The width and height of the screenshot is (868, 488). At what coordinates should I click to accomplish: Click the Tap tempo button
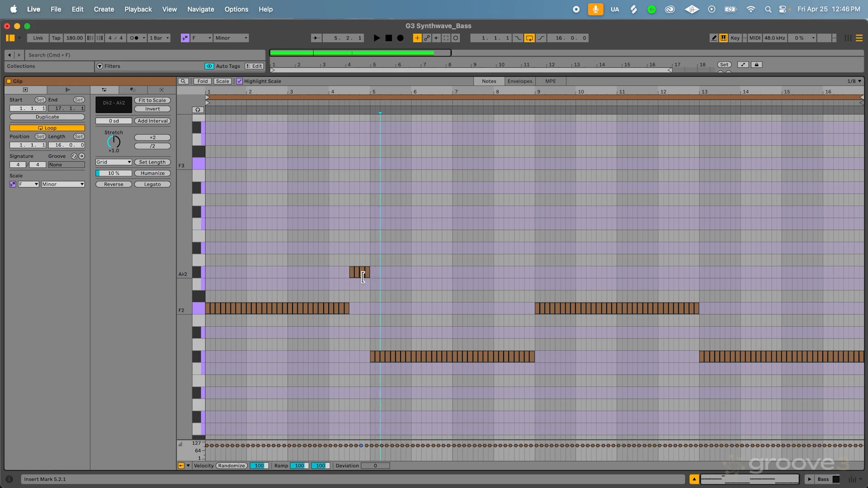pyautogui.click(x=56, y=38)
